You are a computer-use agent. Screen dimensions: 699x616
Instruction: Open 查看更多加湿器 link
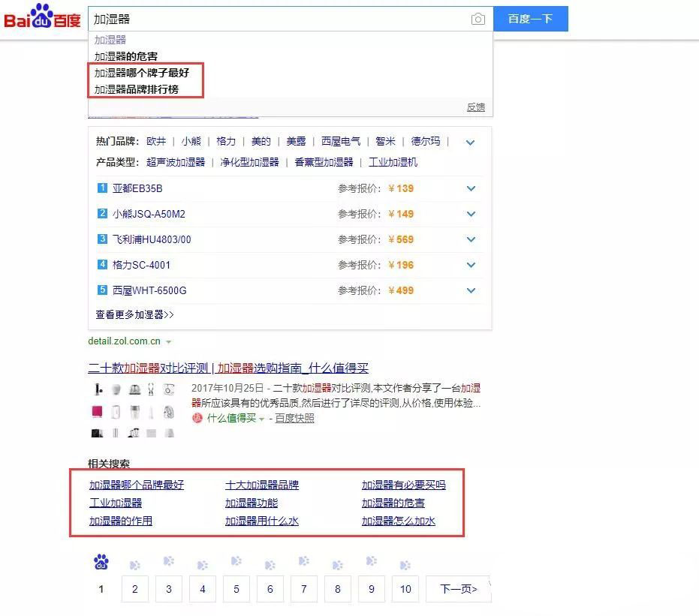(135, 314)
